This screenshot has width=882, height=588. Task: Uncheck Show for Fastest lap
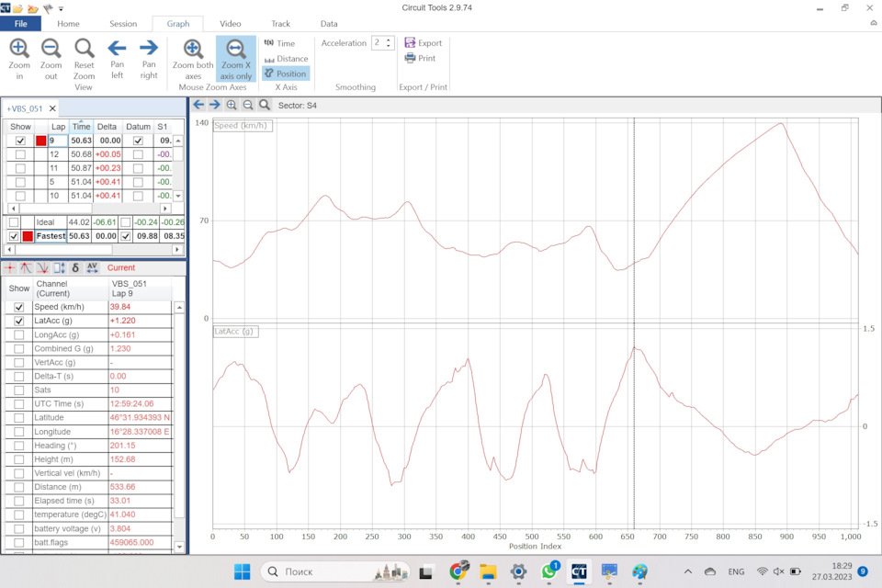click(x=14, y=236)
